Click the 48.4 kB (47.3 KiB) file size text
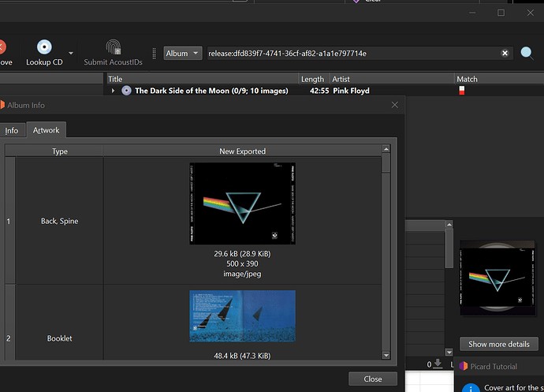The height and width of the screenshot is (392, 544). tap(242, 356)
